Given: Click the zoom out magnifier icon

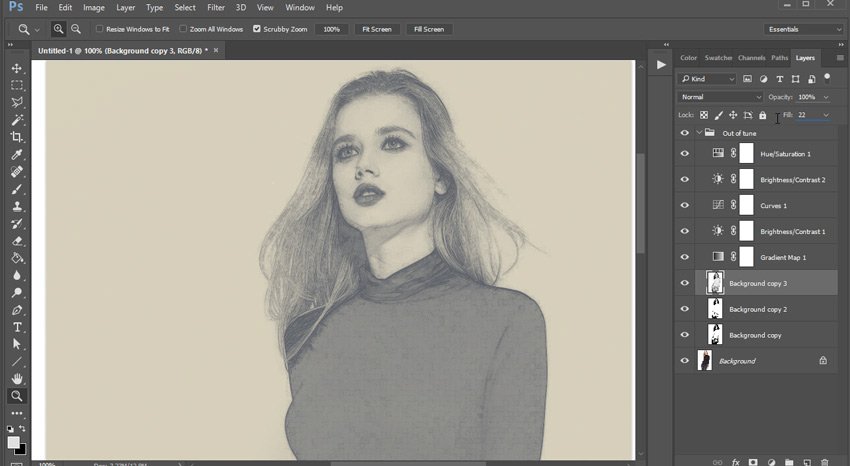Looking at the screenshot, I should [x=76, y=29].
